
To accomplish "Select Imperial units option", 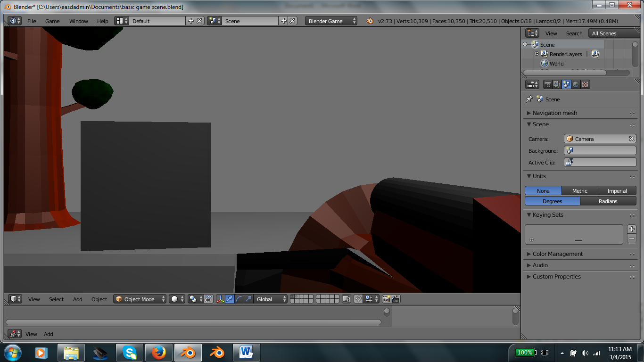I will coord(618,191).
